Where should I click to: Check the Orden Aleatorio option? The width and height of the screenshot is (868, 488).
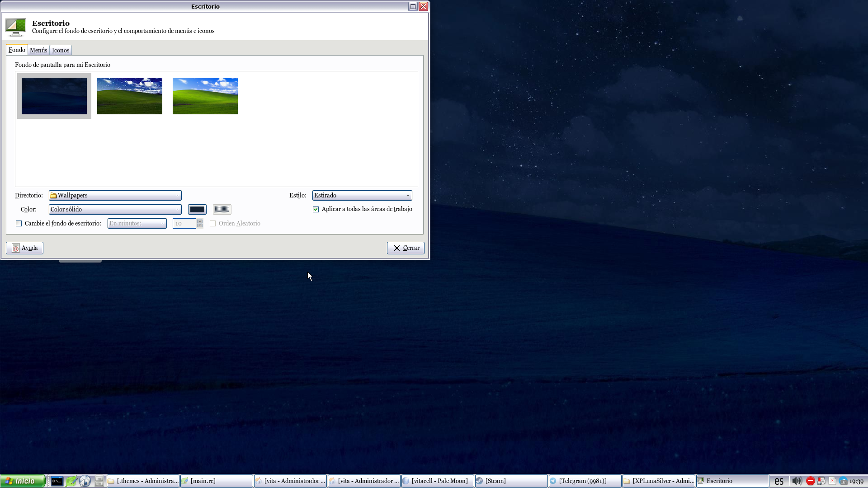(212, 223)
